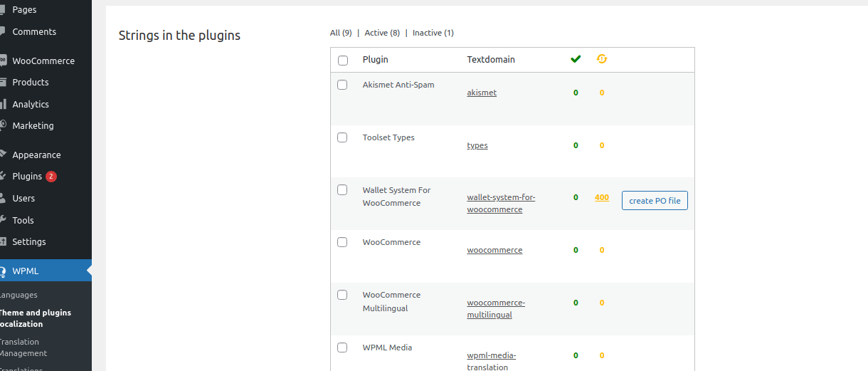
Task: Click the Tools wrench icon
Action: pos(3,220)
